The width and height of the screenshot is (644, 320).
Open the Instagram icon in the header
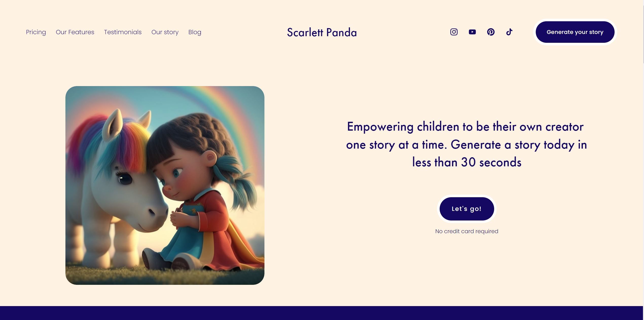click(x=454, y=32)
